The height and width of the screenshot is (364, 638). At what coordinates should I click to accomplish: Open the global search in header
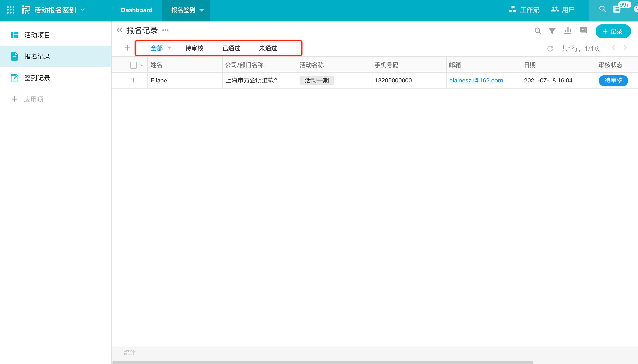(603, 9)
